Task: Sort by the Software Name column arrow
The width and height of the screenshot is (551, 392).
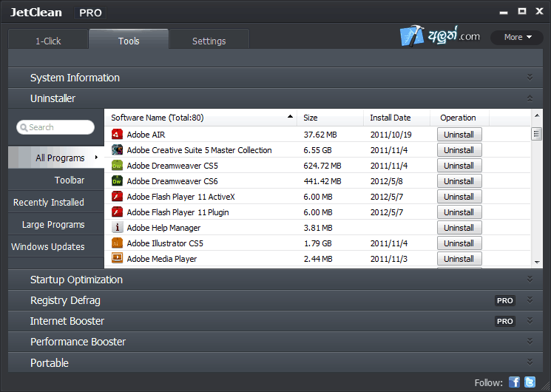Action: pos(290,116)
